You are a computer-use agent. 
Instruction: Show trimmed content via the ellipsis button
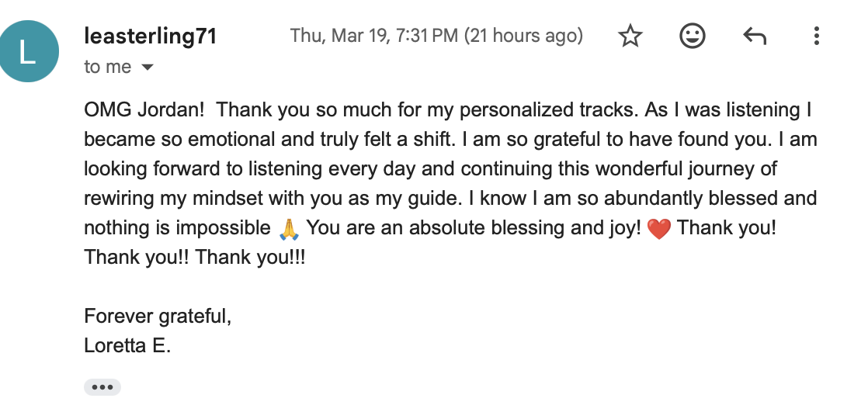(102, 387)
